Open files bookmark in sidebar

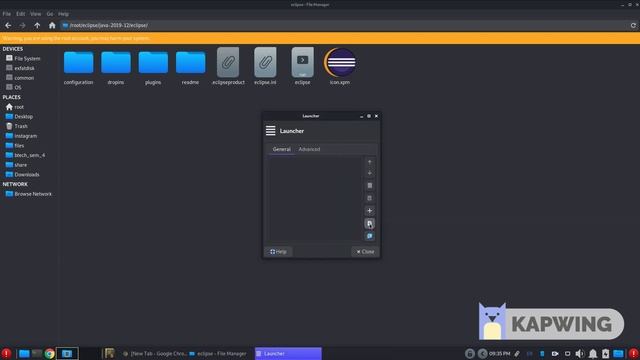pos(15,145)
